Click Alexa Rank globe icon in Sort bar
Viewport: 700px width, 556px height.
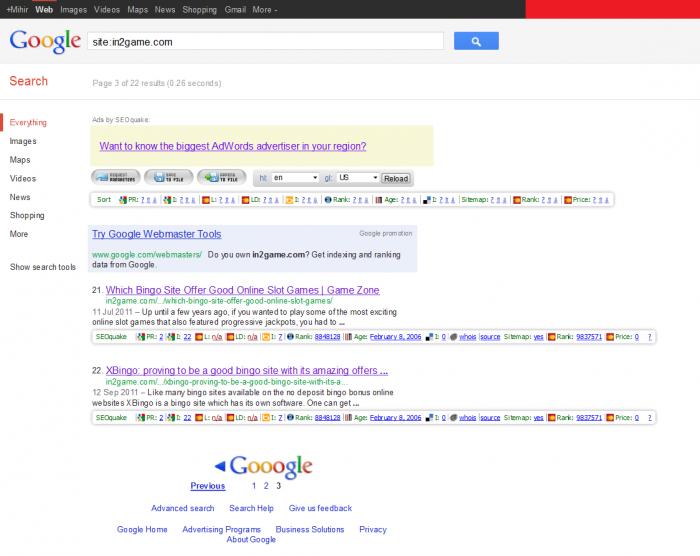328,200
